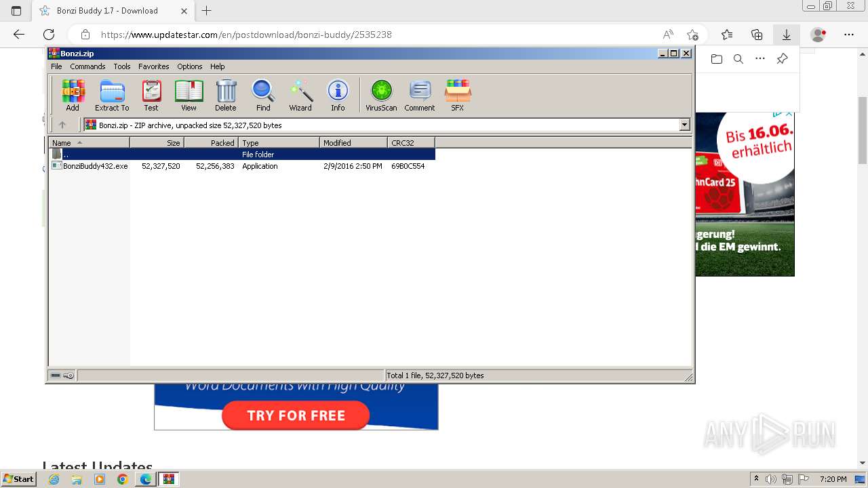Click the SFX conversion icon
Screen dimensions: 868x488
pos(458,95)
